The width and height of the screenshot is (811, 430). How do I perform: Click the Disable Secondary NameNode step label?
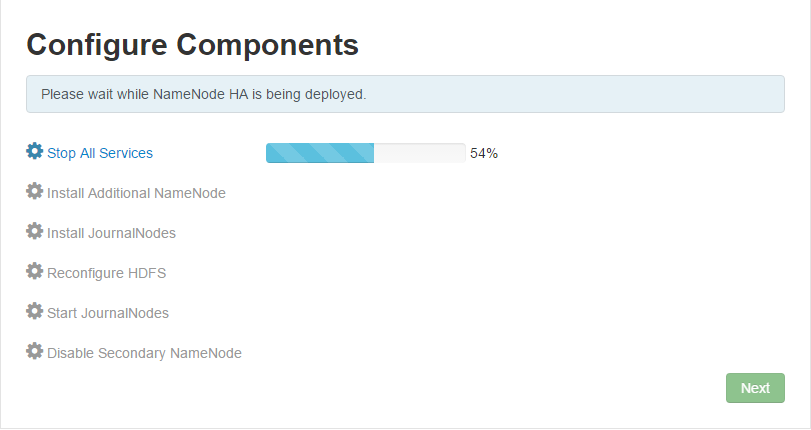144,353
